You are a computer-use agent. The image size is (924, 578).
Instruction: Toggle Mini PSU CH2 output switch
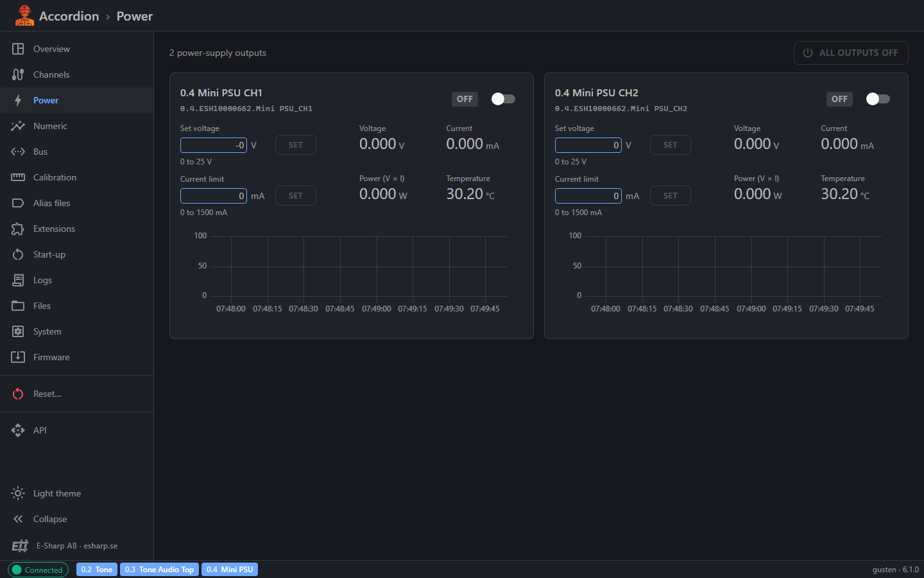[x=878, y=99]
